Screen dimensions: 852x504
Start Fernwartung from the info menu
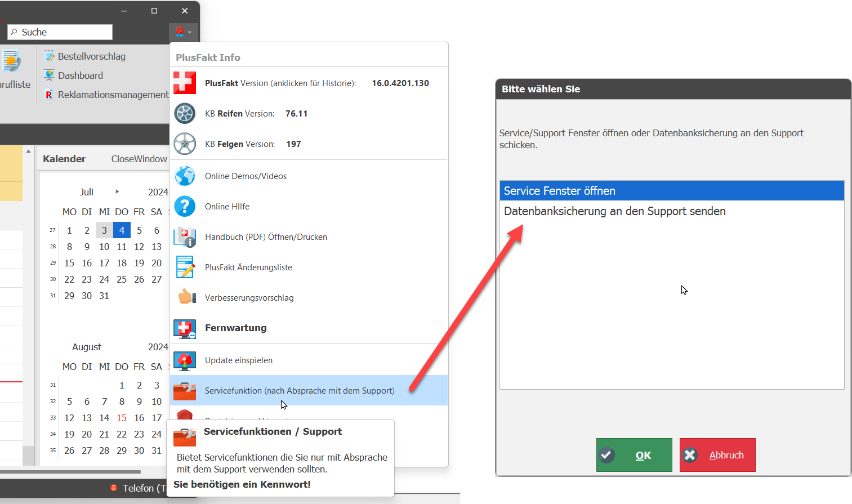[309, 328]
